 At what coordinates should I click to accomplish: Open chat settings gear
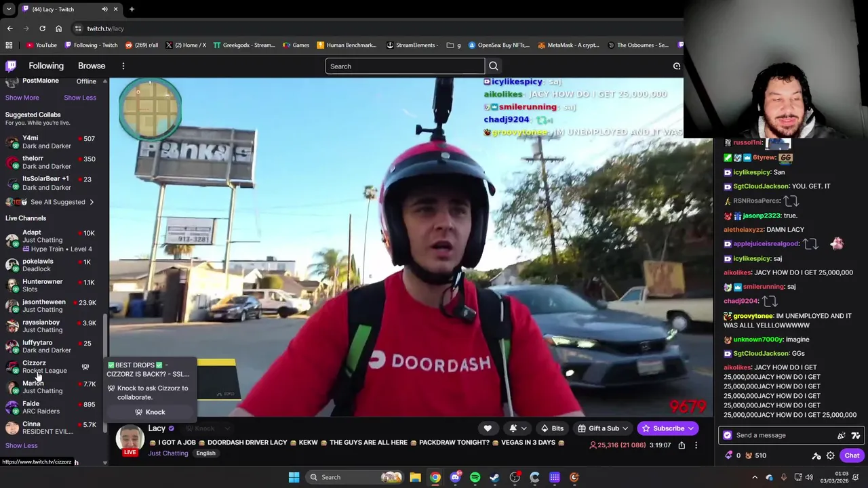coord(830,455)
